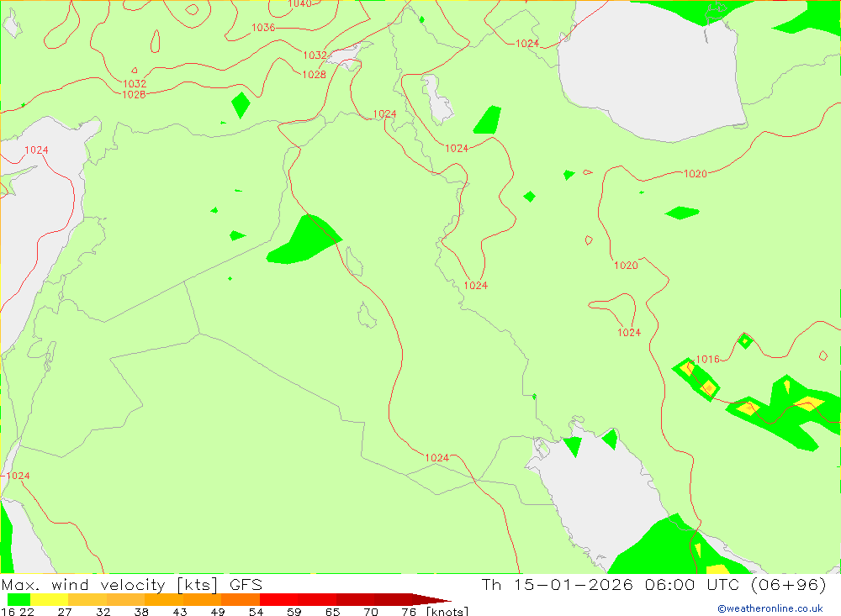Click the '70' value under the legend
Viewport: 841px width, 616px height.
(x=371, y=612)
